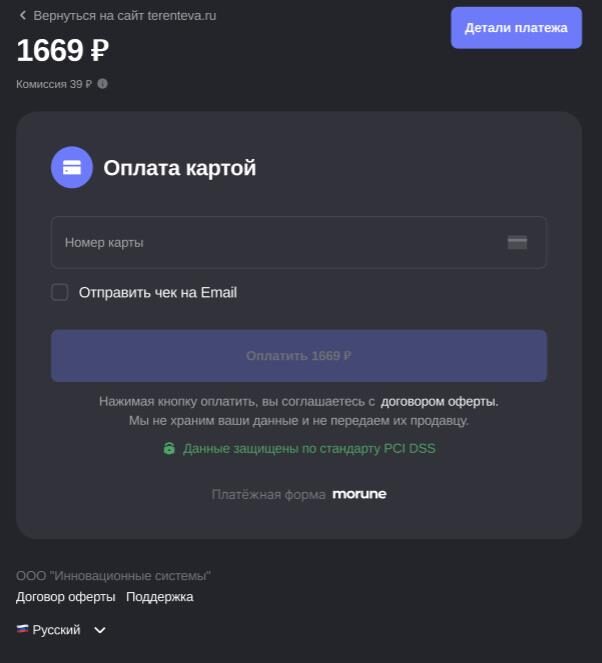Click the "Комиссия 39 ₽" text
Image resolution: width=602 pixels, height=663 pixels.
tap(54, 84)
